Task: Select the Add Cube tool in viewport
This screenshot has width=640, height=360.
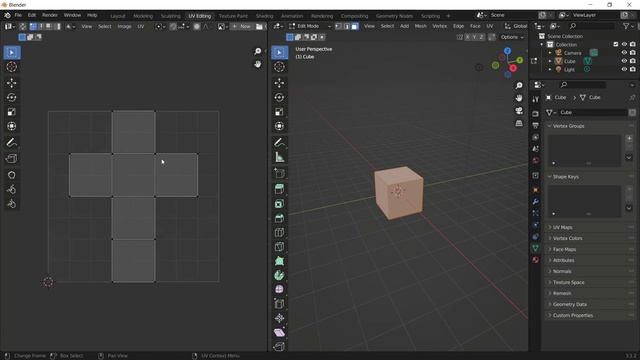Action: (279, 173)
